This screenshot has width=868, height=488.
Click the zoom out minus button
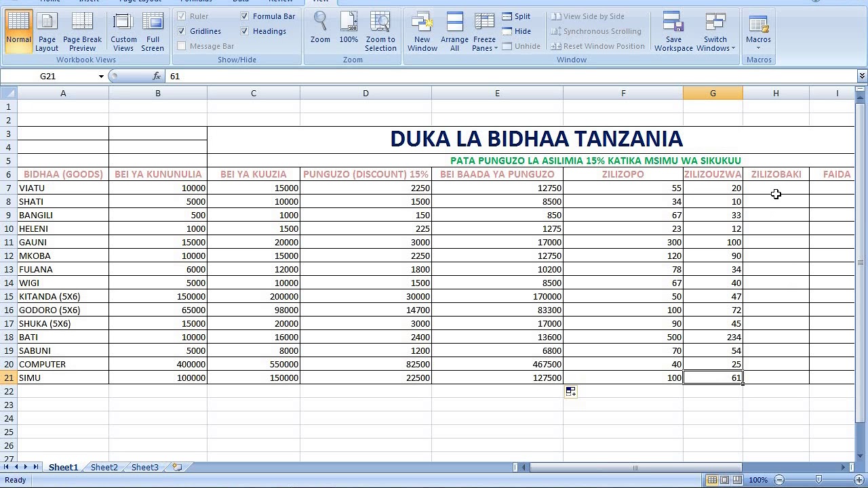[779, 480]
